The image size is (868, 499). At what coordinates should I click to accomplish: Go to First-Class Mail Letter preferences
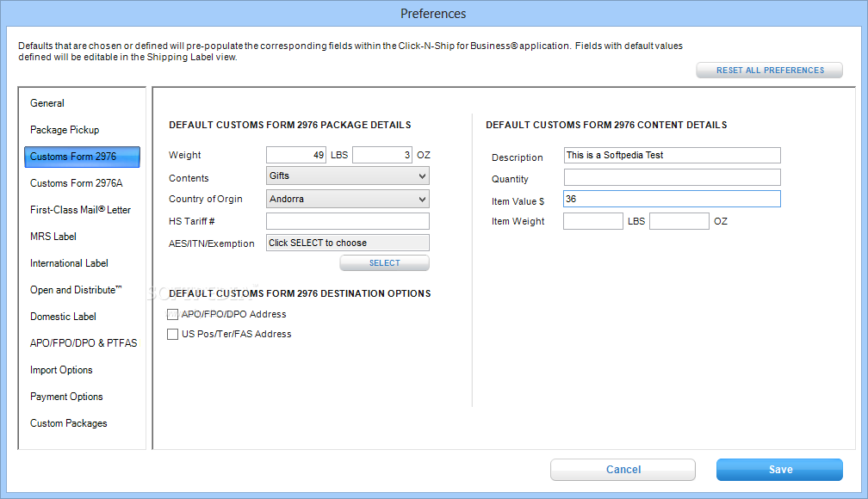(x=80, y=210)
